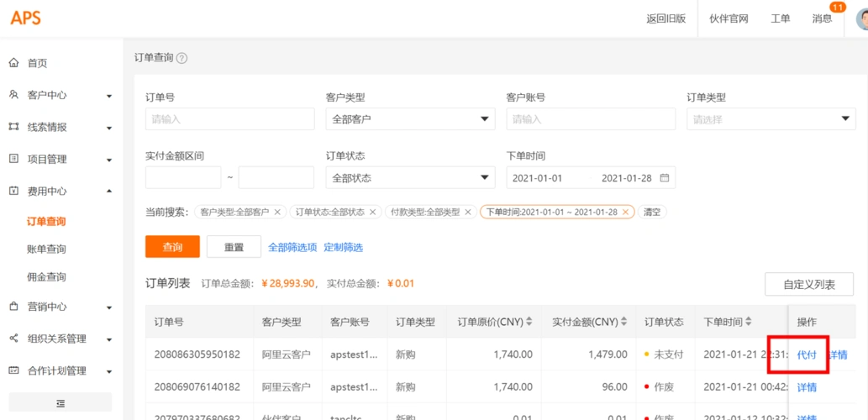The height and width of the screenshot is (420, 868).
Task: Click the 代付 link for the first order
Action: coord(807,355)
